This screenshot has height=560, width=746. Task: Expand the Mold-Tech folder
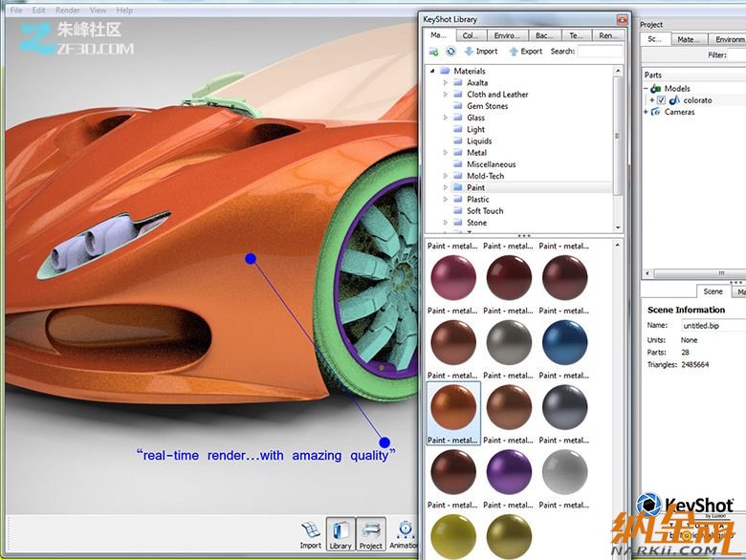click(x=446, y=176)
